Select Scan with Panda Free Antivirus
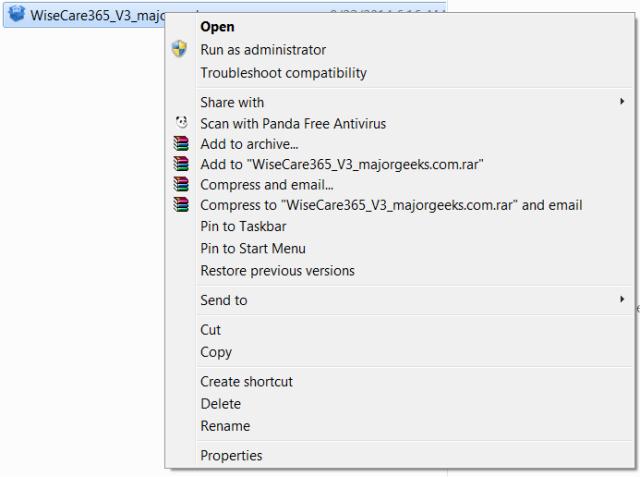Image resolution: width=640 pixels, height=477 pixels. 293,124
